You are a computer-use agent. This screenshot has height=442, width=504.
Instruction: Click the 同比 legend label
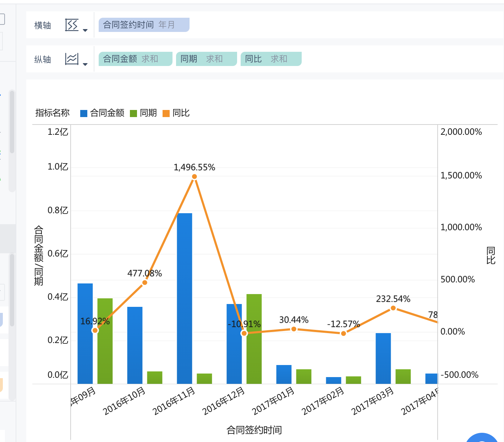[181, 113]
